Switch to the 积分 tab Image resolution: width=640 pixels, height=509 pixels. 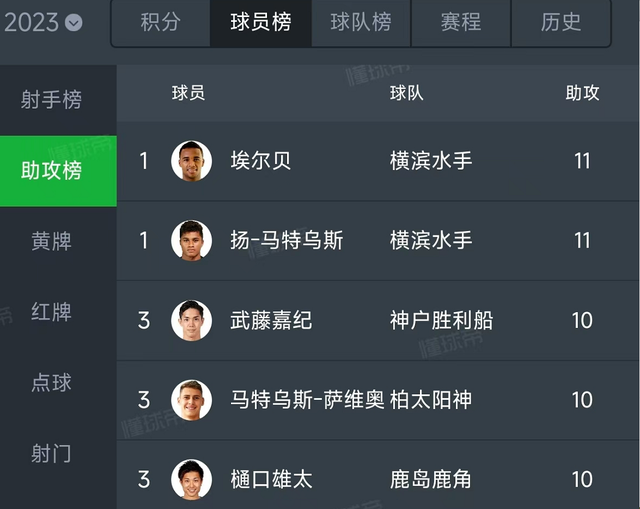click(x=160, y=22)
